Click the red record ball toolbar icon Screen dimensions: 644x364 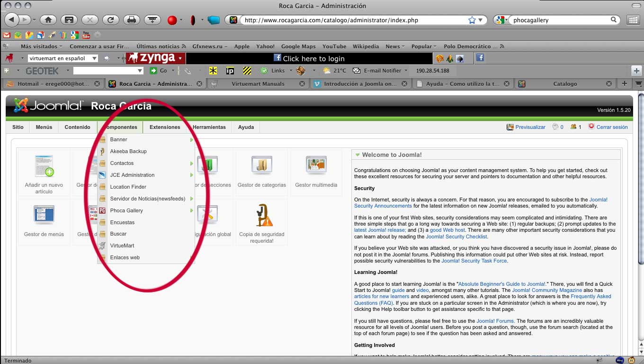(172, 20)
